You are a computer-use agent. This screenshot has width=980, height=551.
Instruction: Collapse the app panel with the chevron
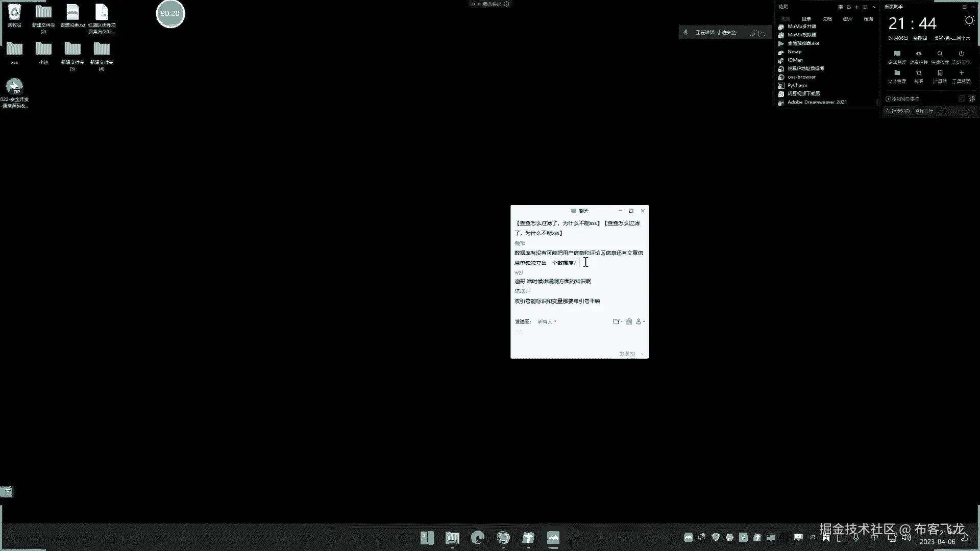874,7
